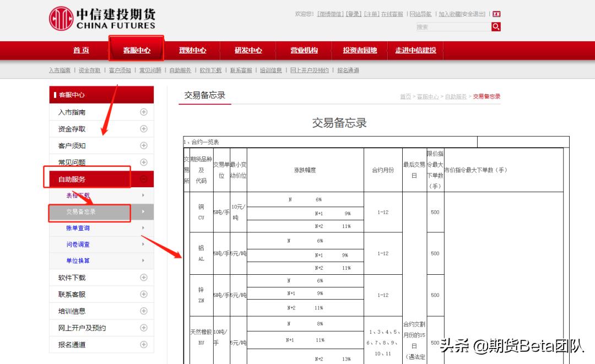Image resolution: width=595 pixels, height=364 pixels.
Task: Click the arrow icon beside 账单查询
Action: (143, 228)
